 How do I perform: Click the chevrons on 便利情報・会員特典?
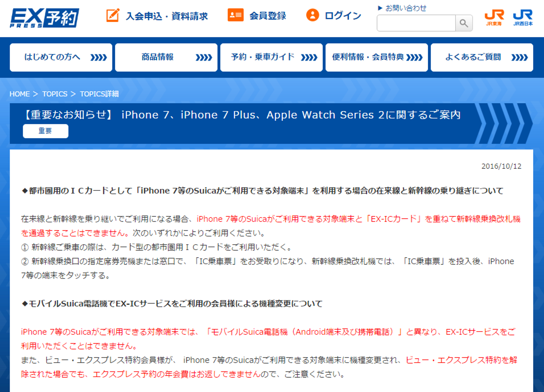point(414,58)
